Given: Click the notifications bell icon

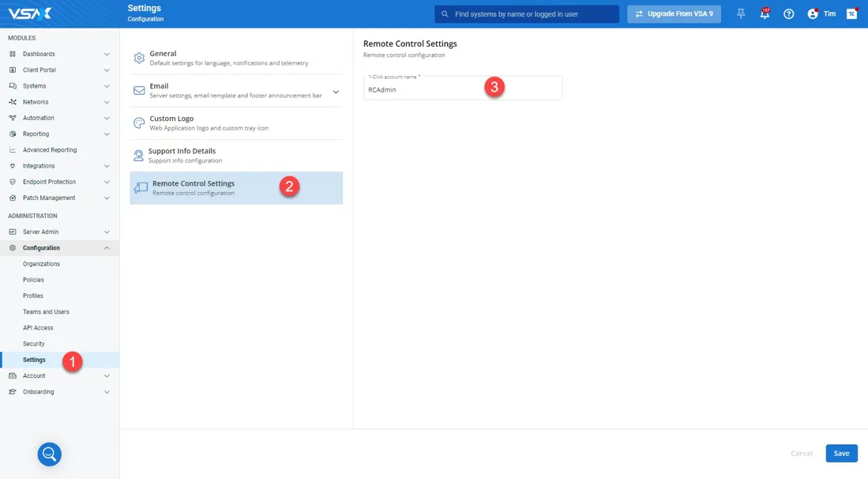Looking at the screenshot, I should pyautogui.click(x=764, y=14).
